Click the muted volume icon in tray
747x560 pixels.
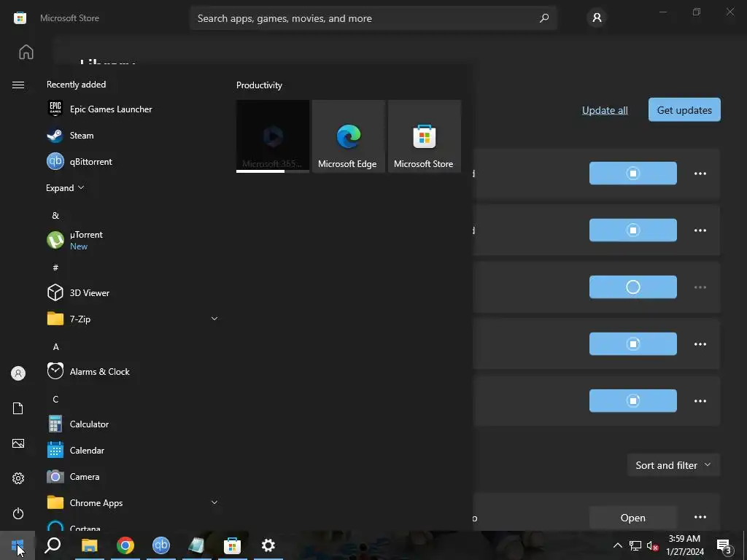pos(652,545)
